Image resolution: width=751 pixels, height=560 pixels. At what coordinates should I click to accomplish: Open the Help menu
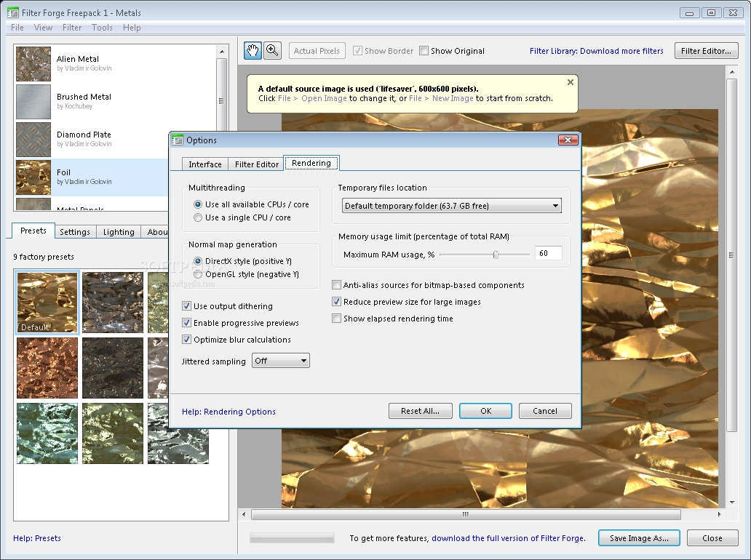tap(132, 28)
